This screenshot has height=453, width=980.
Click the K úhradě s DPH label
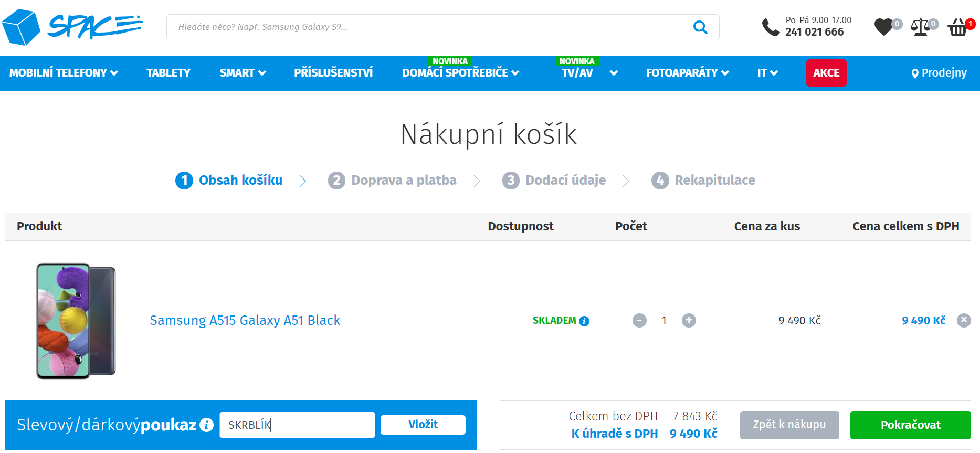(x=614, y=434)
